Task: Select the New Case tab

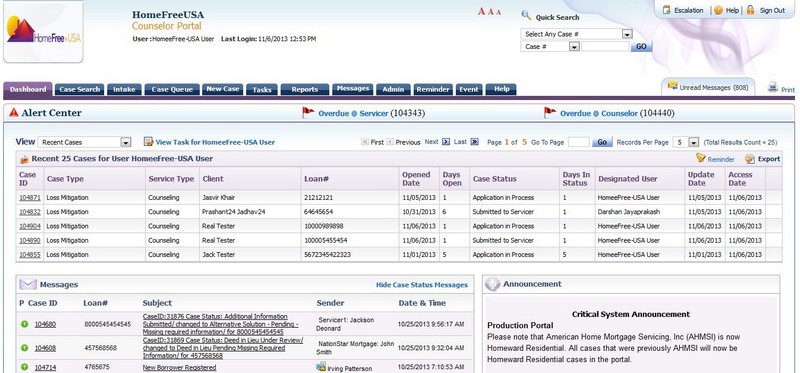Action: (222, 89)
